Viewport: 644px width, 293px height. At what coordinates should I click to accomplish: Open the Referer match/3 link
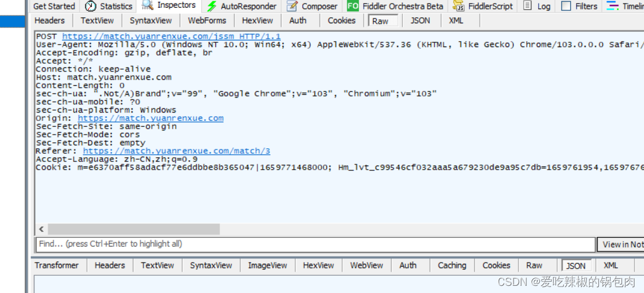(x=177, y=151)
